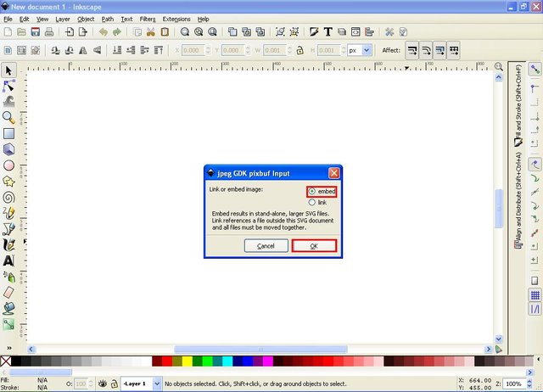Image resolution: width=543 pixels, height=392 pixels.
Task: Toggle layer visibility eye icon
Action: 103,384
